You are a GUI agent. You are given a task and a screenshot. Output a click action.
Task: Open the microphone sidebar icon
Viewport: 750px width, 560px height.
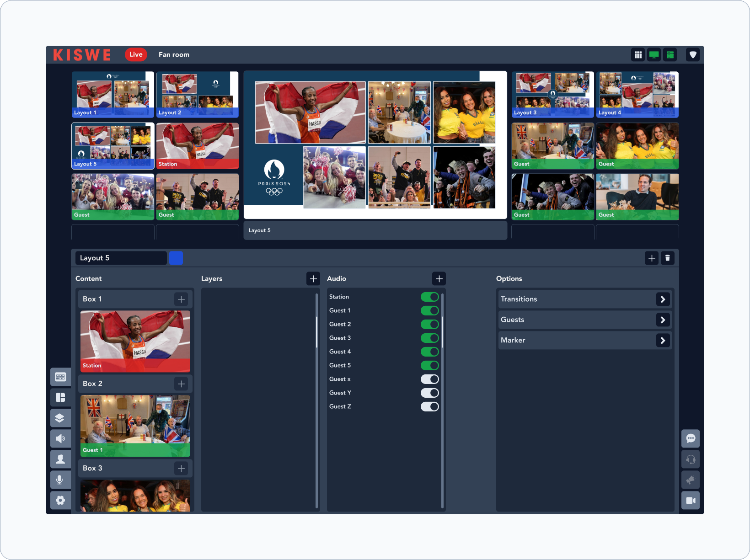[x=60, y=480]
